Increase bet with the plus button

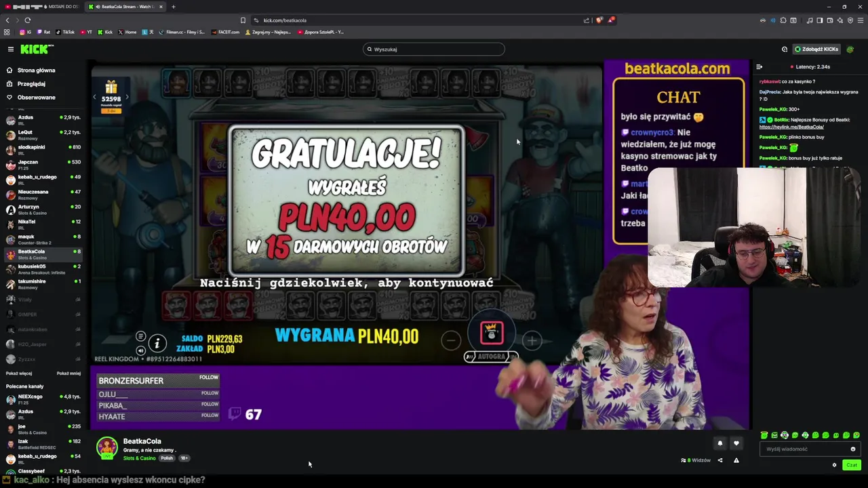point(532,340)
